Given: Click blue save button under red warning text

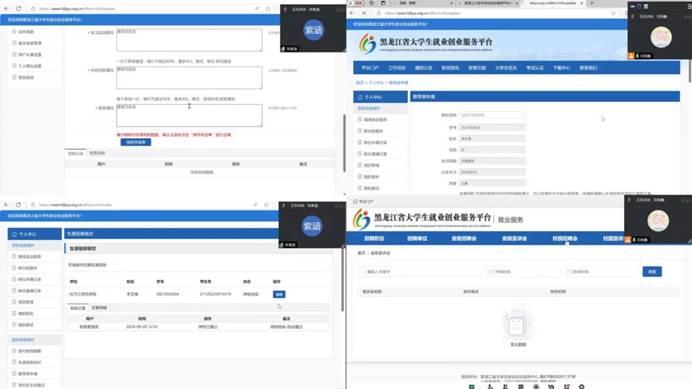Looking at the screenshot, I should click(135, 142).
